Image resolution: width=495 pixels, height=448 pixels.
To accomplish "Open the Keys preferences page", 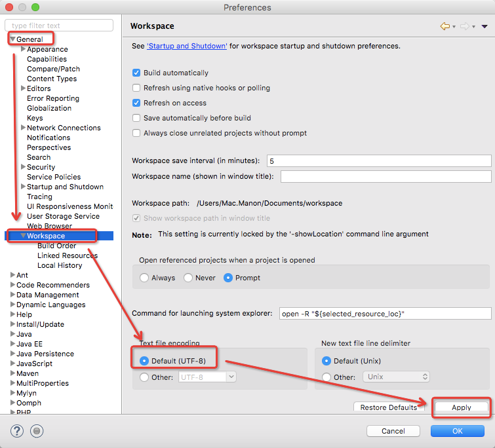I will point(35,118).
